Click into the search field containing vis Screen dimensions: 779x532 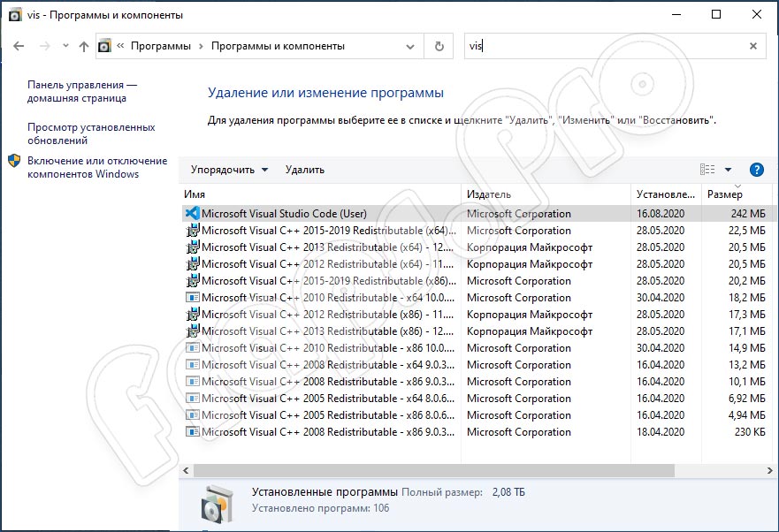coord(605,46)
